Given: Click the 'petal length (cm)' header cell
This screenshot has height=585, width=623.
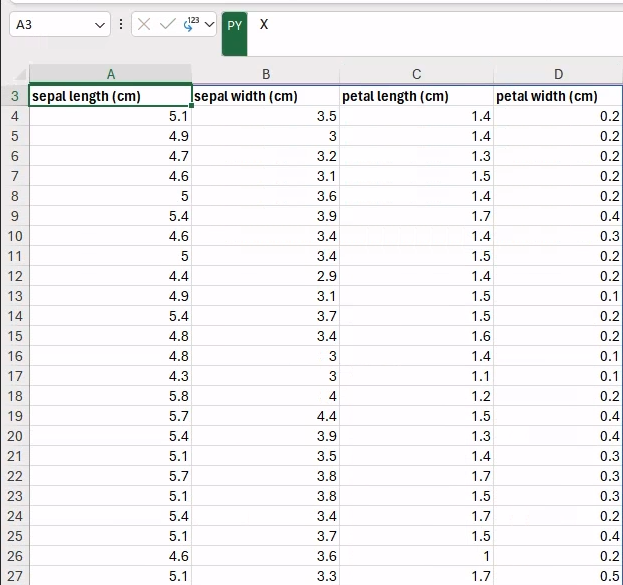Looking at the screenshot, I should click(416, 96).
